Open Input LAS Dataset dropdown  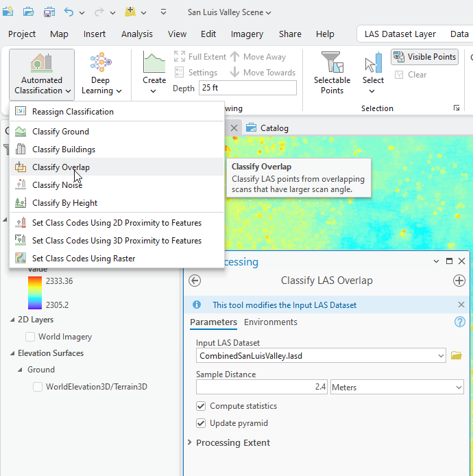click(x=439, y=356)
